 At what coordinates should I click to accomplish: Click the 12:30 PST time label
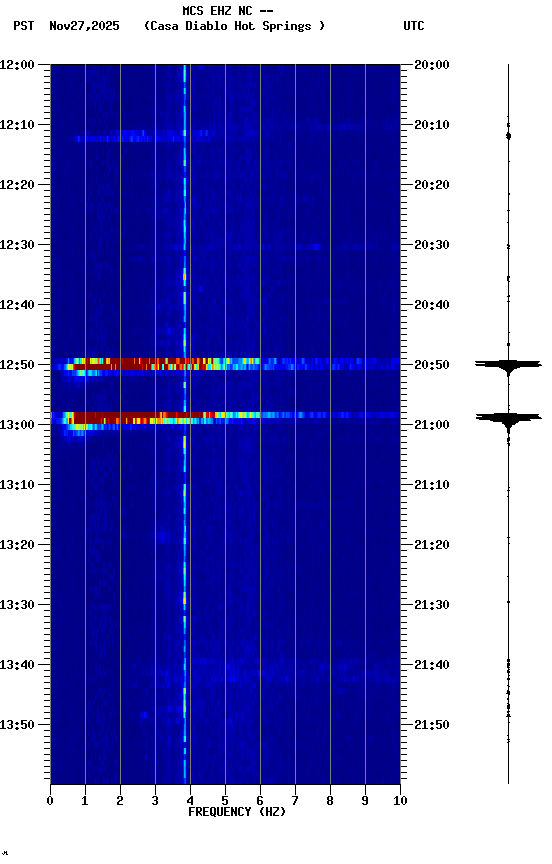coord(17,245)
